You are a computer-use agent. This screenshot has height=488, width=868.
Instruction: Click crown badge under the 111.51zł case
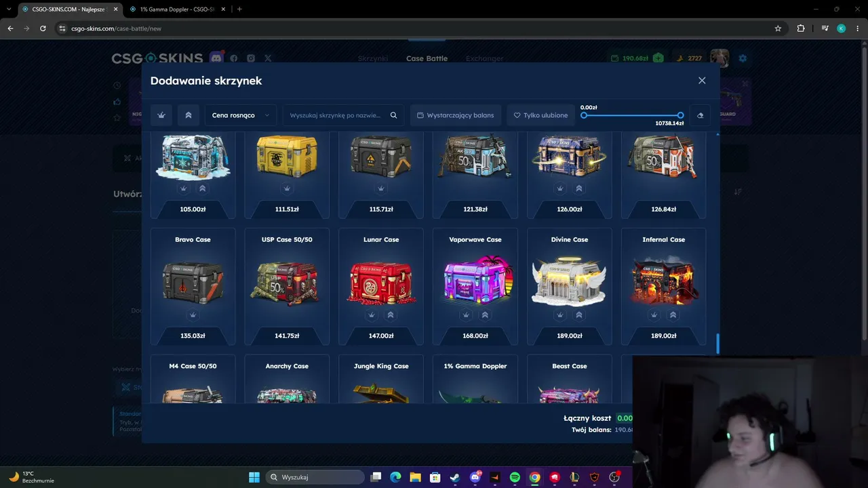[287, 188]
